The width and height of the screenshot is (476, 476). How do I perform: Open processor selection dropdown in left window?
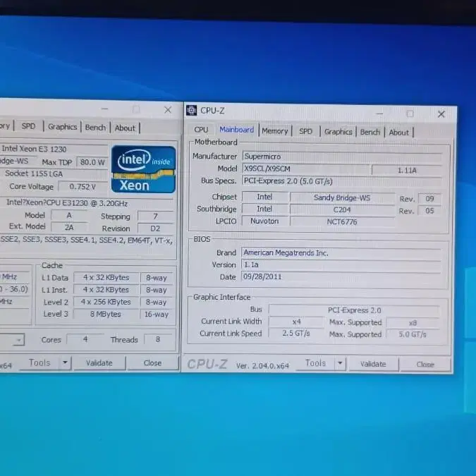pyautogui.click(x=19, y=340)
